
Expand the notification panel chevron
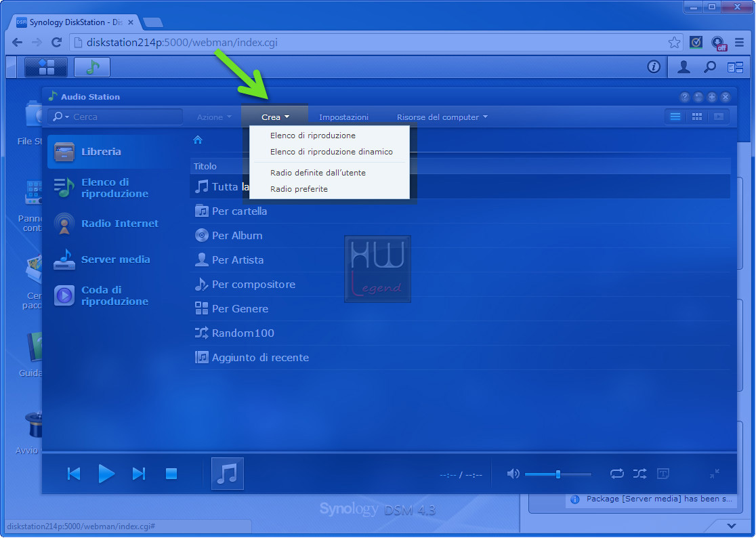(732, 526)
